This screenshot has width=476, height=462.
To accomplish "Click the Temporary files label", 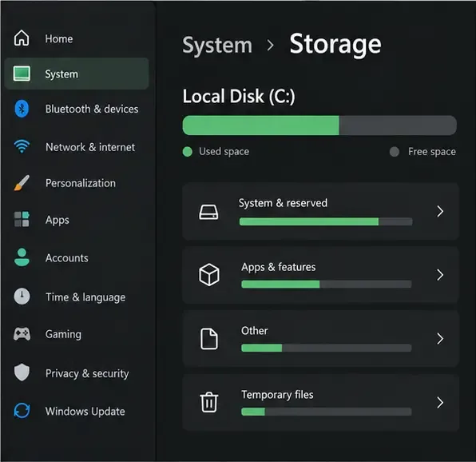I will (277, 395).
